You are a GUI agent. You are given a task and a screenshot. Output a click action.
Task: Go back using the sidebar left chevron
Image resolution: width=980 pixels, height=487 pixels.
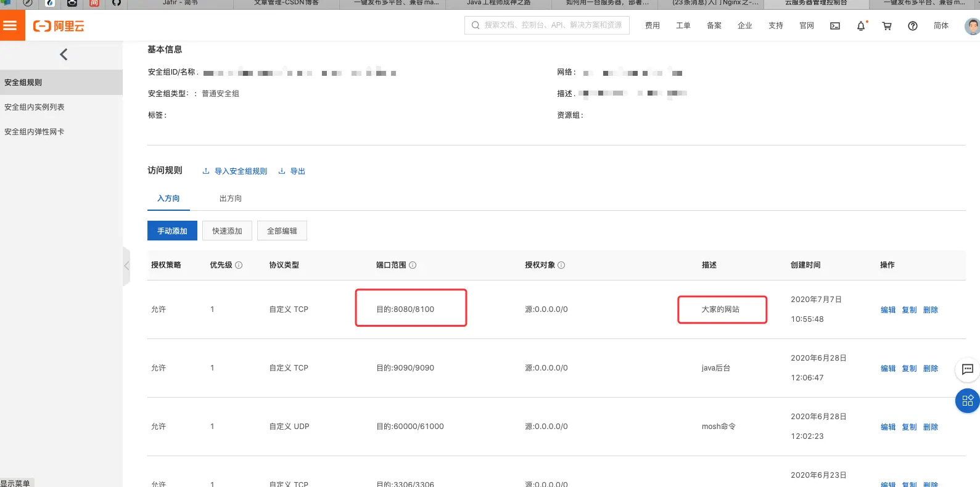[x=64, y=55]
